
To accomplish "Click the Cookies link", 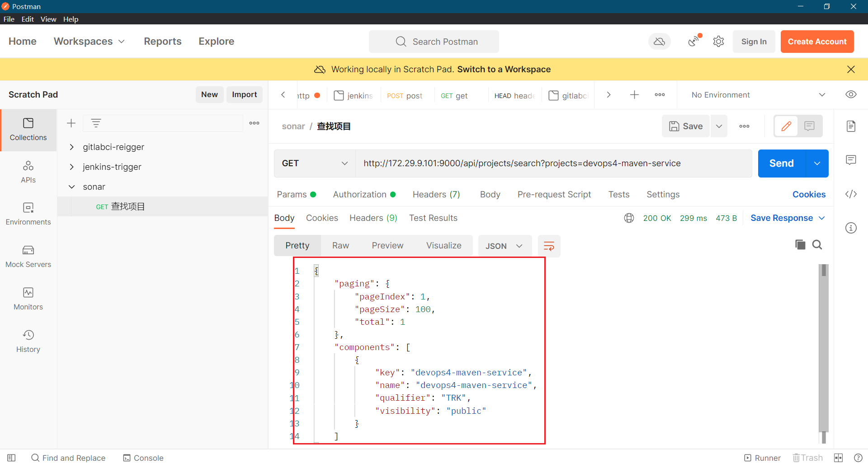I will coord(809,194).
